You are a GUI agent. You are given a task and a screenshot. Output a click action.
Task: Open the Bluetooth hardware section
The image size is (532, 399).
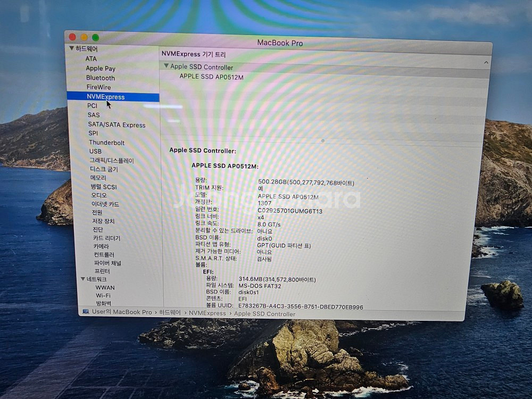tap(101, 78)
